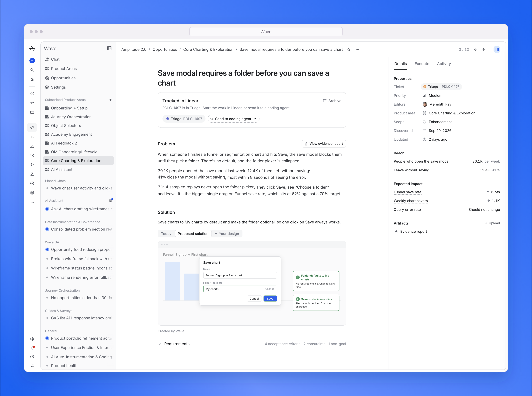532x396 pixels.
Task: Open Ask AI chart drafting wireframes chat
Action: tap(78, 209)
